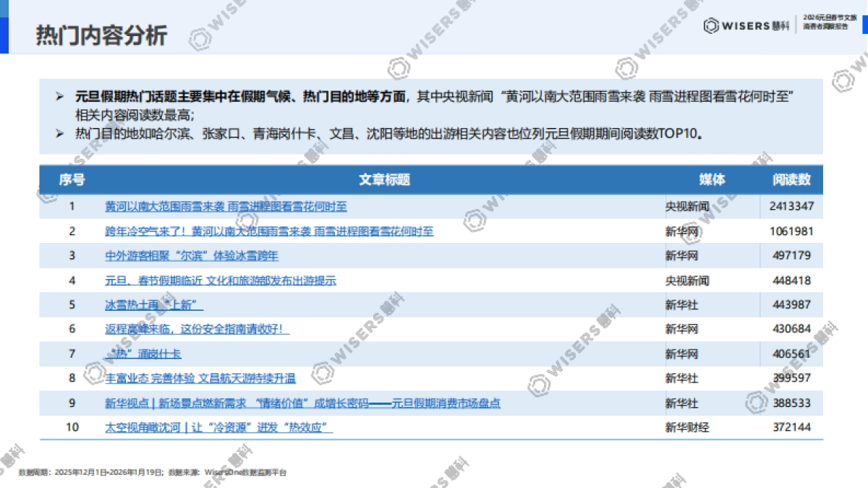Click the 文章标题 column header
The image size is (868, 488).
point(385,180)
